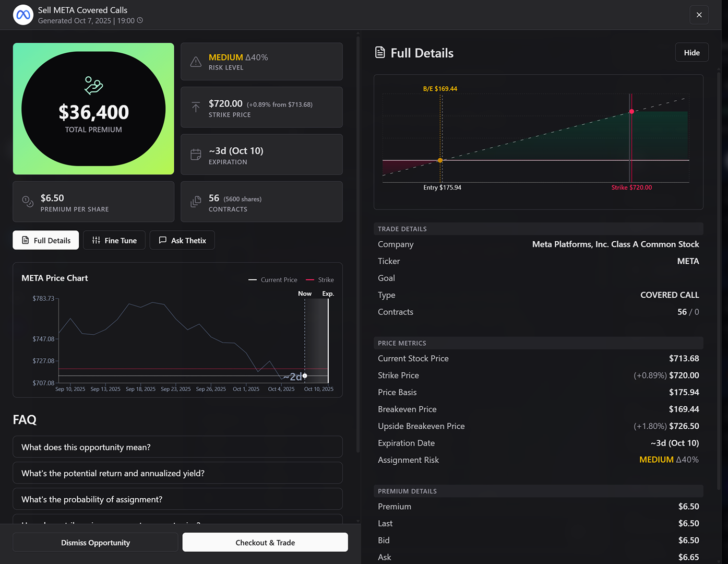
Task: Click the Now marker dot on price chart
Action: 305,375
